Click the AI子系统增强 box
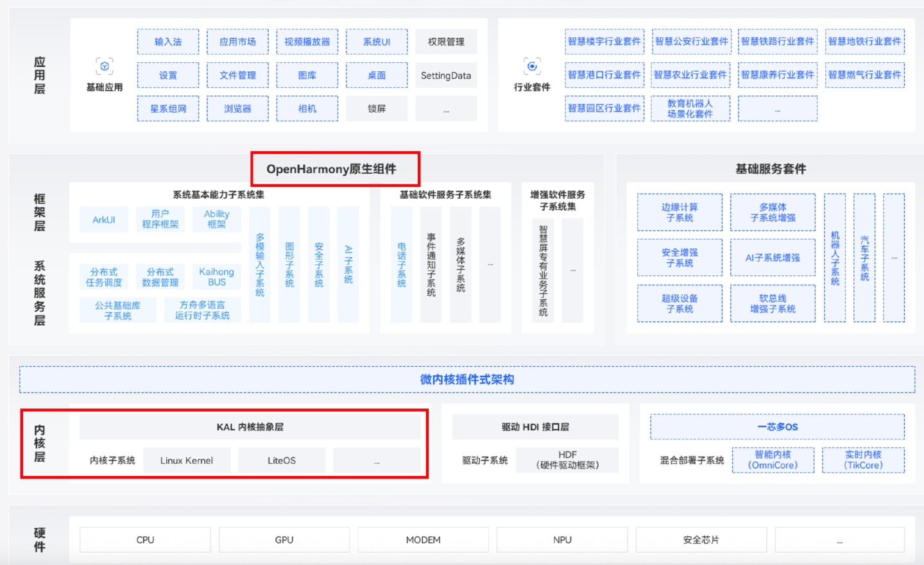This screenshot has height=565, width=924. click(773, 258)
